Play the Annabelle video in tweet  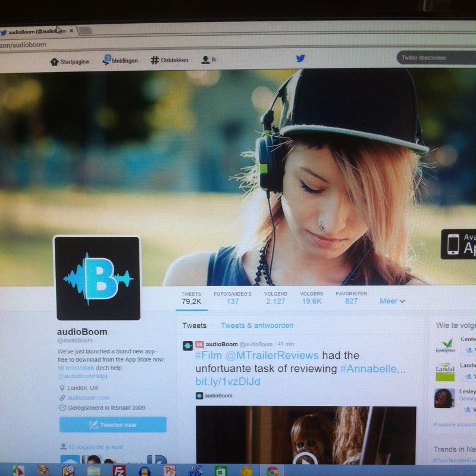tap(305, 458)
